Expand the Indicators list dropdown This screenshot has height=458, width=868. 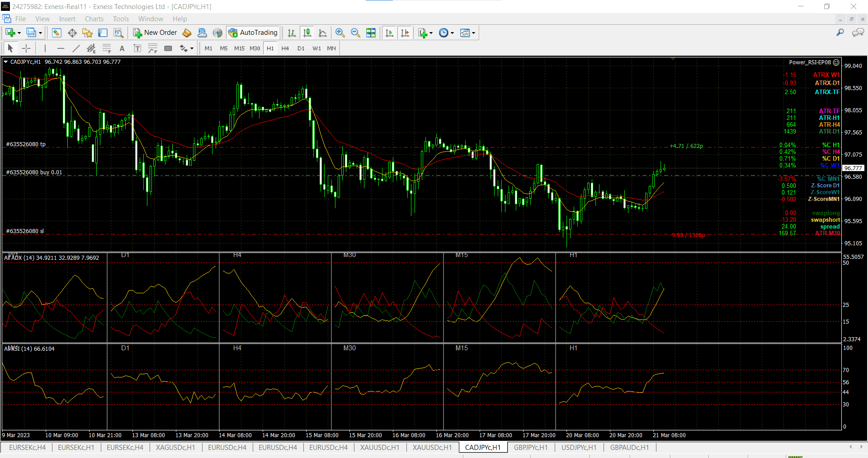click(430, 33)
